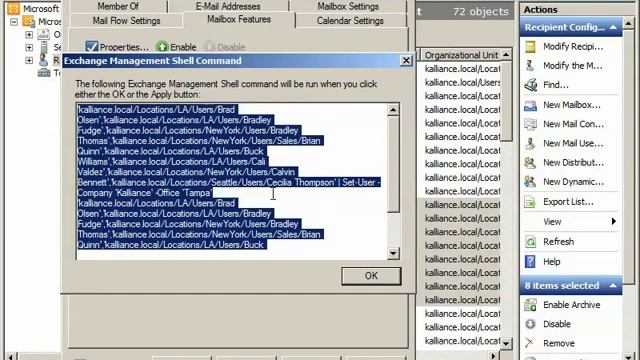640x360 pixels.
Task: Collapse the Microsoft Exchange On-Premises node
Action: 14,21
